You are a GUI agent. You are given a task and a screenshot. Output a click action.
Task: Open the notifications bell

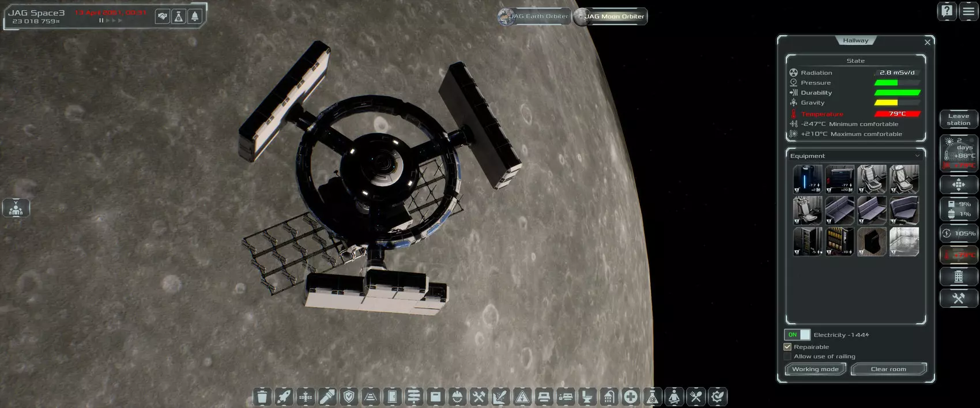195,17
